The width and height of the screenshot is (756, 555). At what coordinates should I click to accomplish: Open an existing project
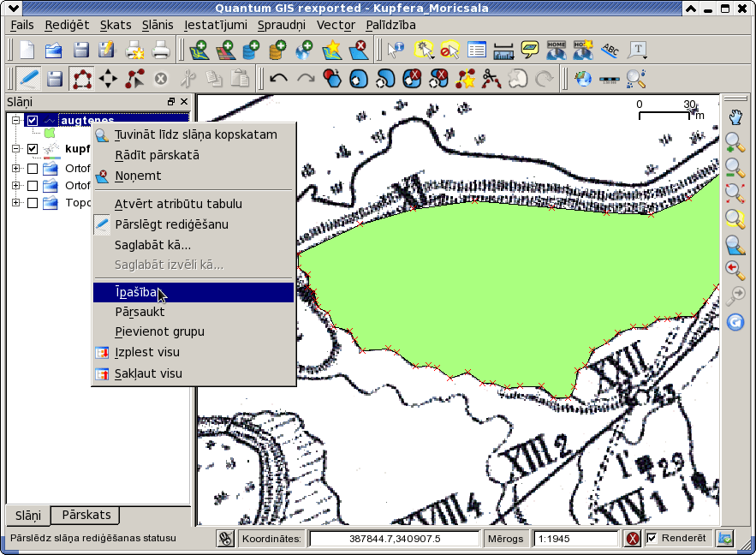coord(54,50)
